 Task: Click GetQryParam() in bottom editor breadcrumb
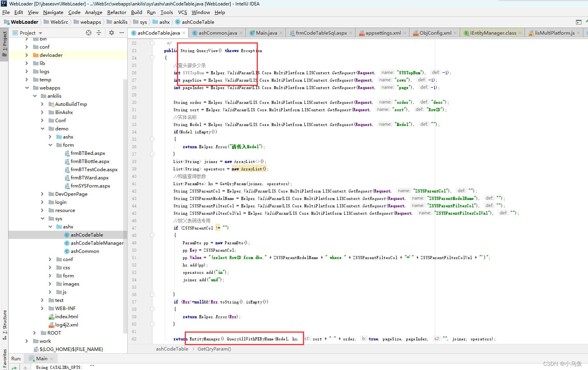214,349
